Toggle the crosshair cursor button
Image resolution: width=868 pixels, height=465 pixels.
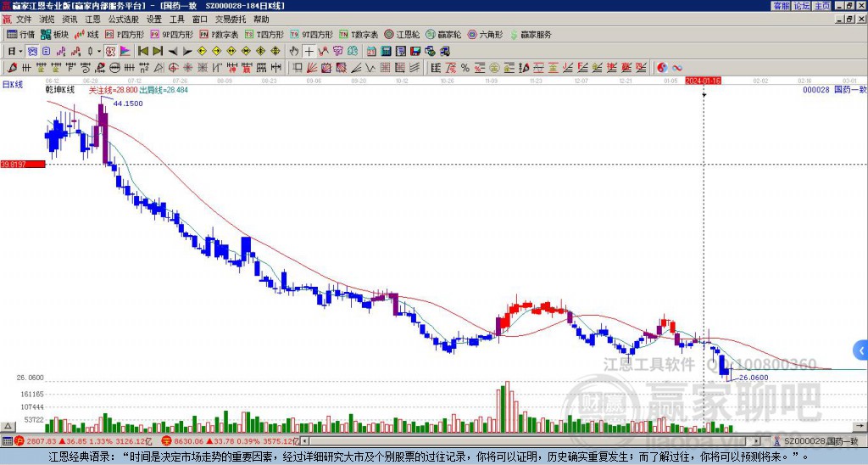tap(309, 51)
